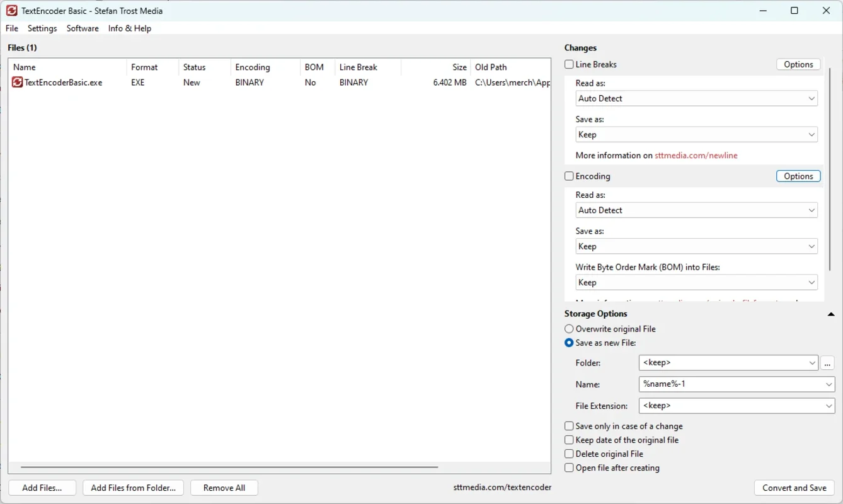Click the TextEncoderBasic.exe file icon
Viewport: 843px width, 504px height.
18,83
